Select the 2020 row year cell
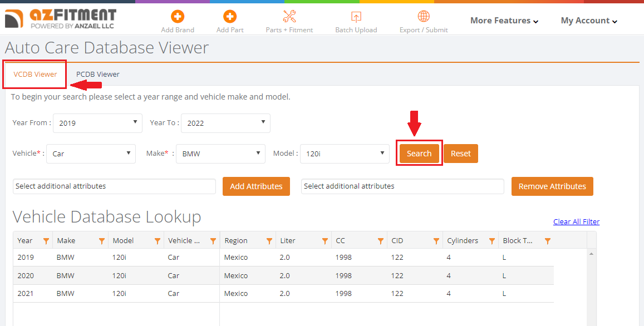 point(26,275)
